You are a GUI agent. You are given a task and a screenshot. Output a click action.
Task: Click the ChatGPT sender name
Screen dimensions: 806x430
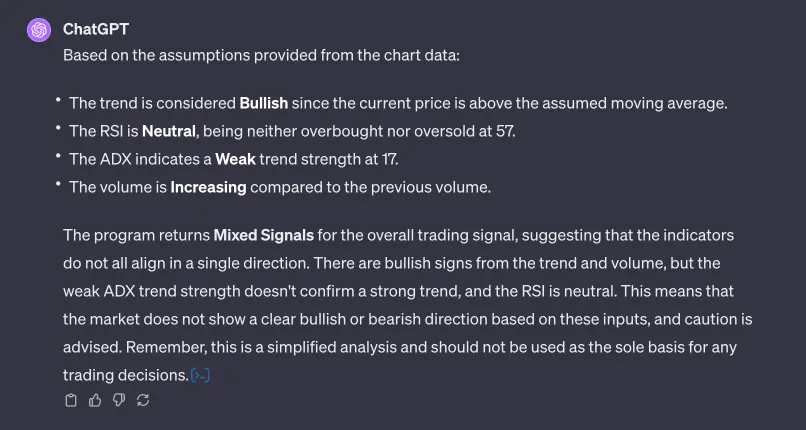click(x=96, y=30)
